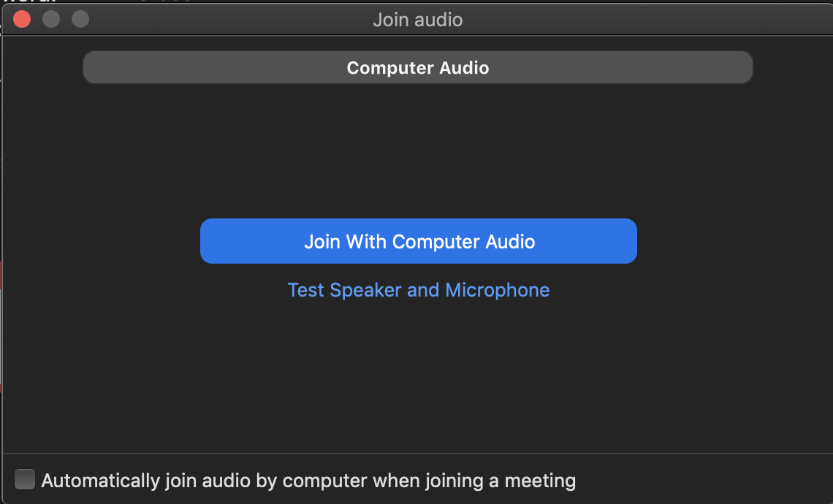This screenshot has width=833, height=504.
Task: Join the meeting using computer audio
Action: click(419, 241)
